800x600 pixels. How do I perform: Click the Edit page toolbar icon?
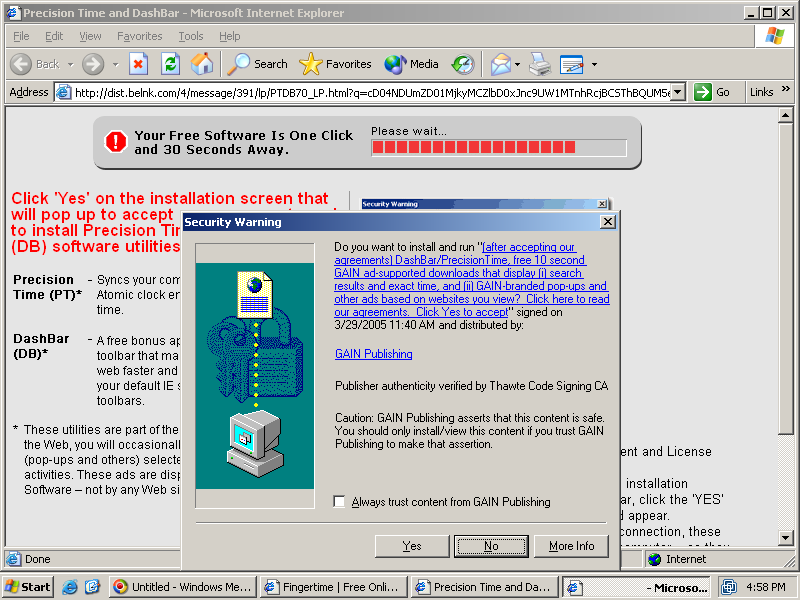click(571, 64)
